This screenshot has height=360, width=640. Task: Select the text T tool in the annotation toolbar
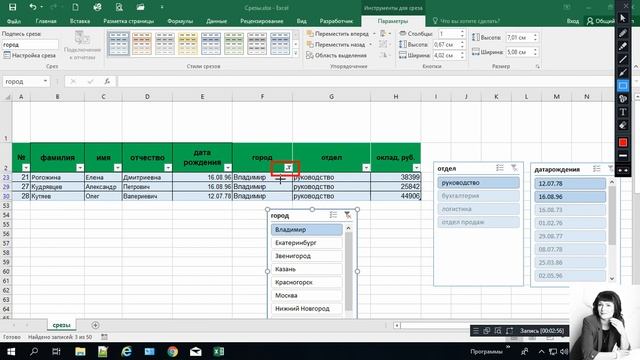coord(623,112)
